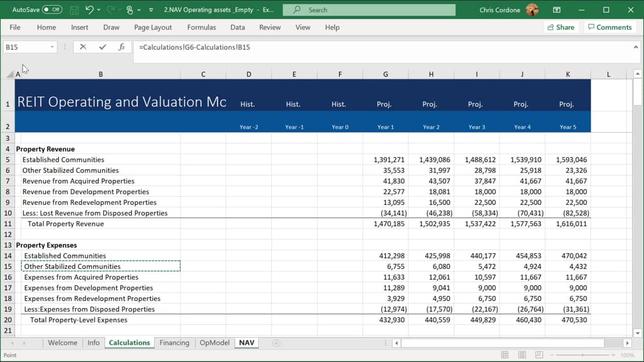Open the Page Layout ribbon tab
The width and height of the screenshot is (644, 362).
point(153,27)
